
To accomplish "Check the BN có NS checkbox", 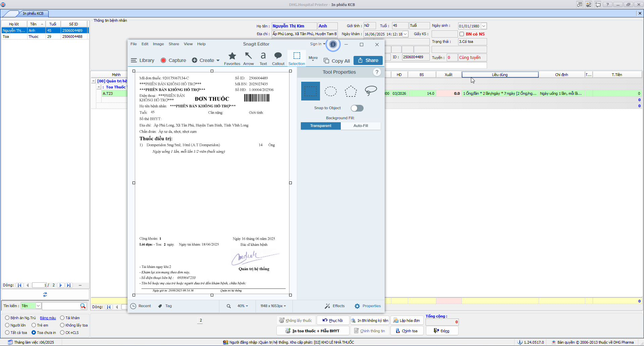I will 462,34.
